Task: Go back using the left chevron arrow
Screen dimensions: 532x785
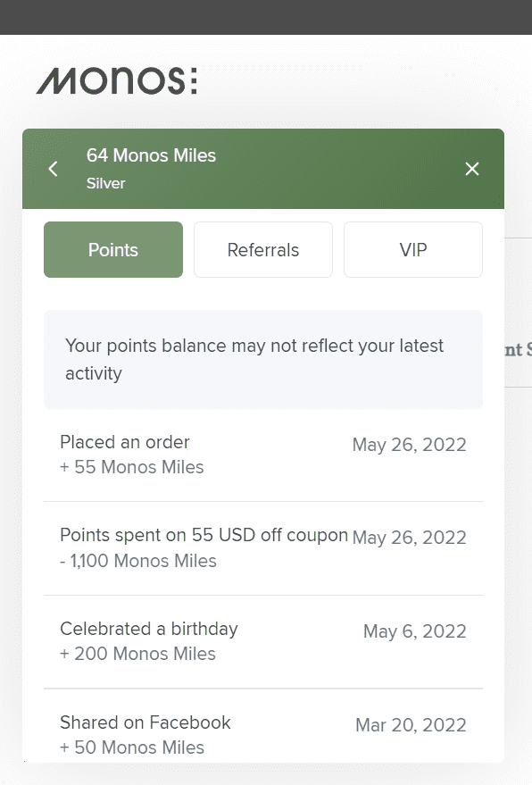Action: coord(53,169)
